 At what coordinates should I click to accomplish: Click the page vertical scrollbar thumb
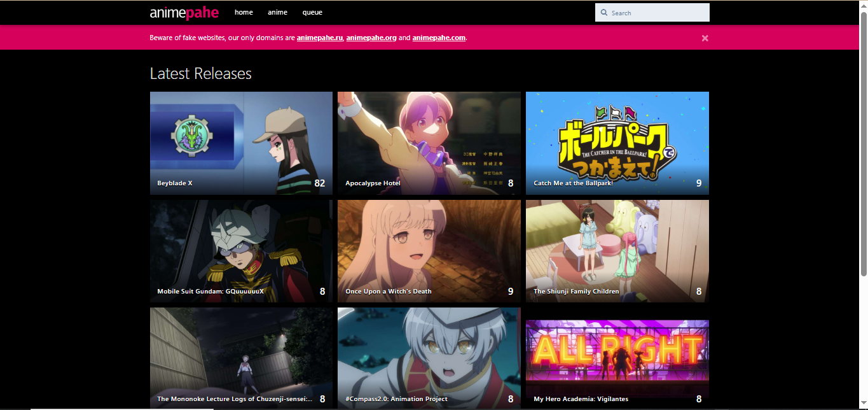tap(864, 143)
